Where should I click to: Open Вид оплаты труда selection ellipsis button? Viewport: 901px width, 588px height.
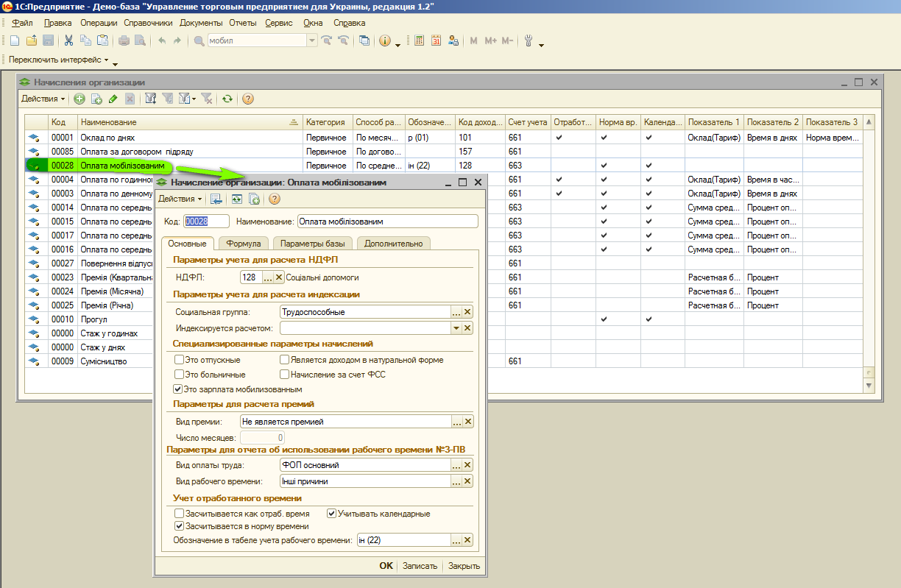pos(456,465)
